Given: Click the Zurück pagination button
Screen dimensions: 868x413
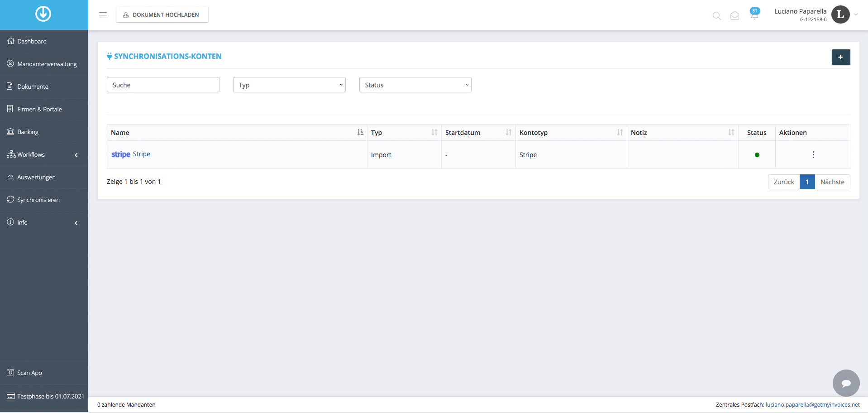Looking at the screenshot, I should [784, 182].
